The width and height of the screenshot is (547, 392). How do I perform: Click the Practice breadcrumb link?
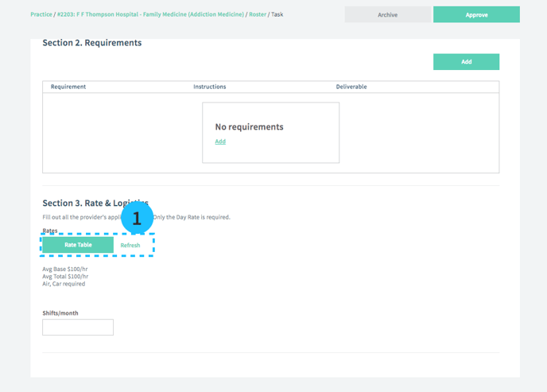41,14
